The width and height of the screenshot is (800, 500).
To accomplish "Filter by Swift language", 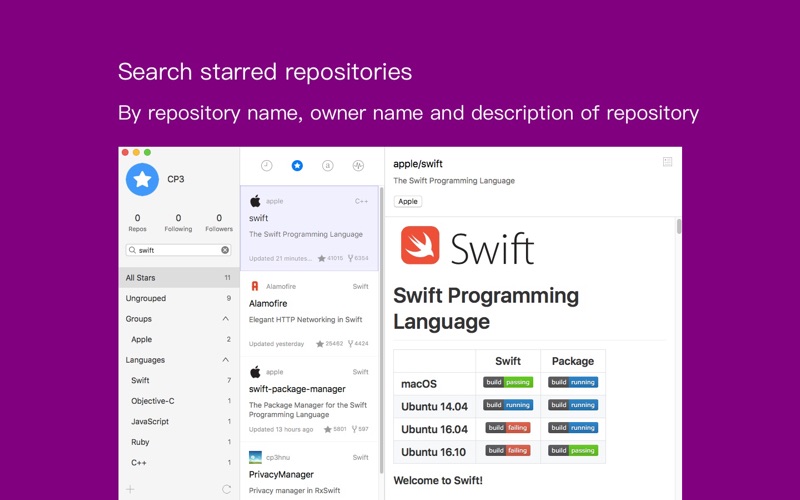I will [179, 380].
